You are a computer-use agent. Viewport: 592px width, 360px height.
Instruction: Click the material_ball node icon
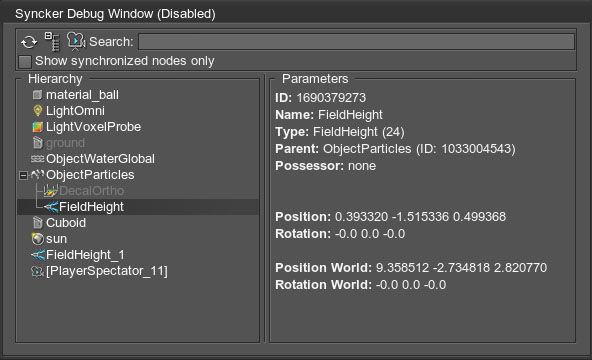[37, 95]
